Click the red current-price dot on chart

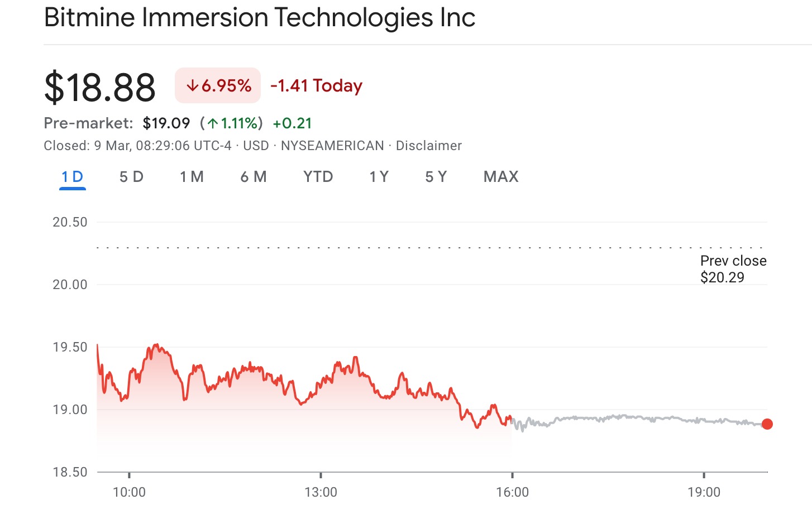coord(767,424)
